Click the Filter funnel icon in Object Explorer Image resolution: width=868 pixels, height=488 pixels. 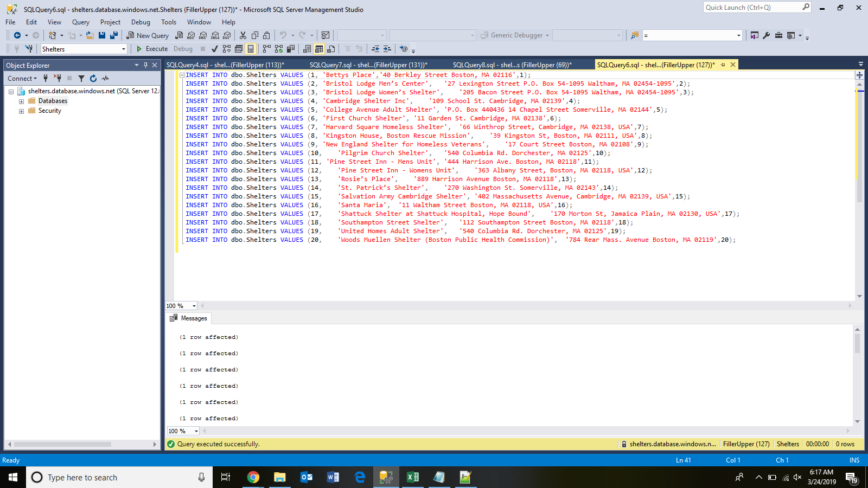81,79
